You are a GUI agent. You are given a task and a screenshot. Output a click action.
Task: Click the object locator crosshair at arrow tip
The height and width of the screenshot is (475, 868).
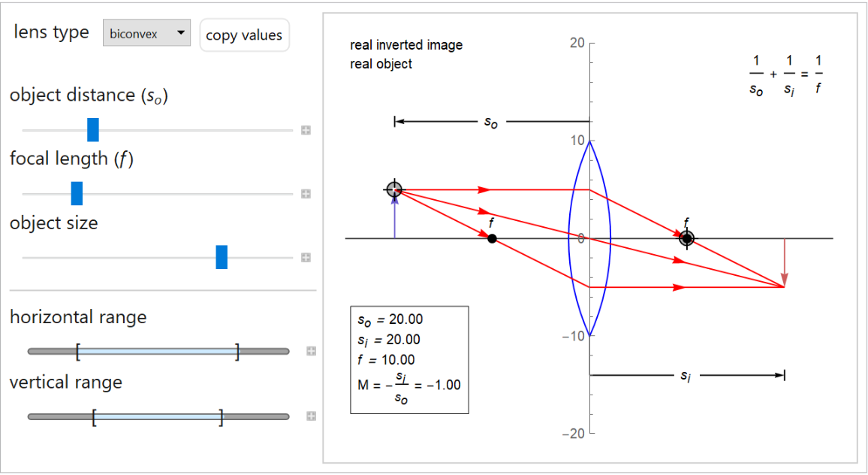pos(394,189)
